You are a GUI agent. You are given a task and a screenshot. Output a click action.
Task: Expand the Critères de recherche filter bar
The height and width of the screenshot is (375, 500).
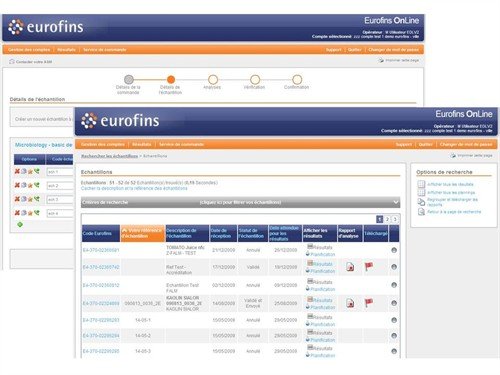(x=240, y=202)
